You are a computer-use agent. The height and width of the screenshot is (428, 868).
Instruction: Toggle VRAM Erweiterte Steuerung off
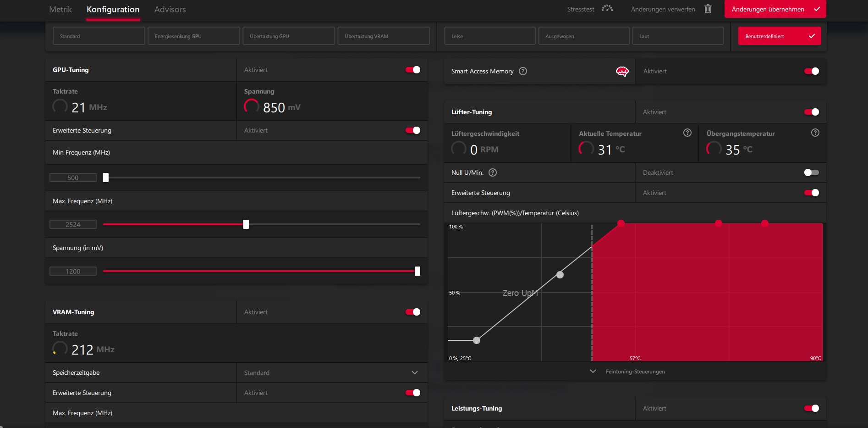[x=413, y=393]
